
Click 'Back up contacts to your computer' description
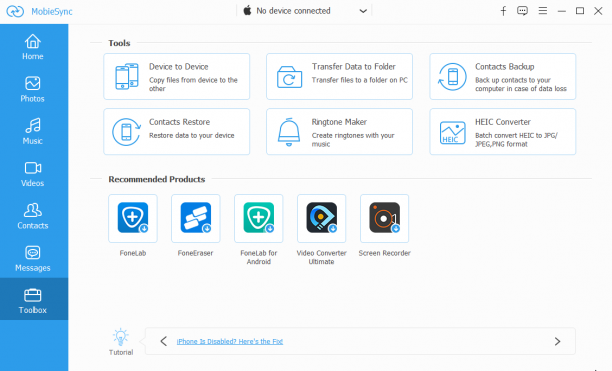521,84
